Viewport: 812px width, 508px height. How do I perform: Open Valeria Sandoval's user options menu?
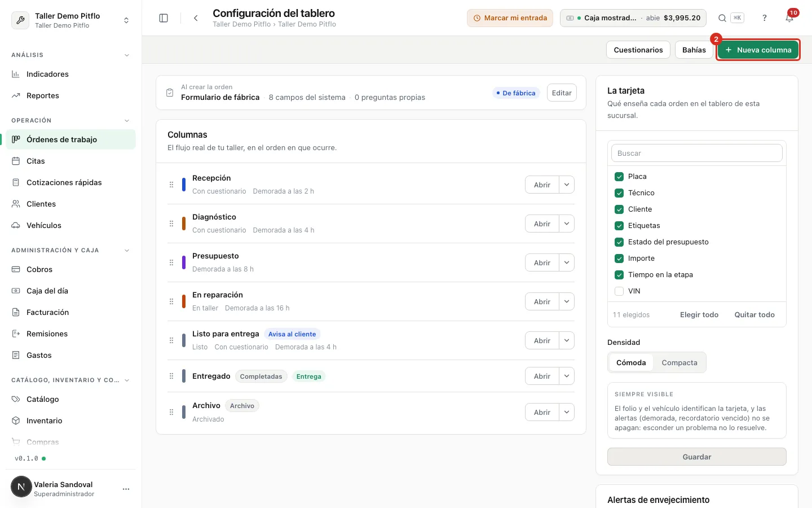[x=126, y=489]
